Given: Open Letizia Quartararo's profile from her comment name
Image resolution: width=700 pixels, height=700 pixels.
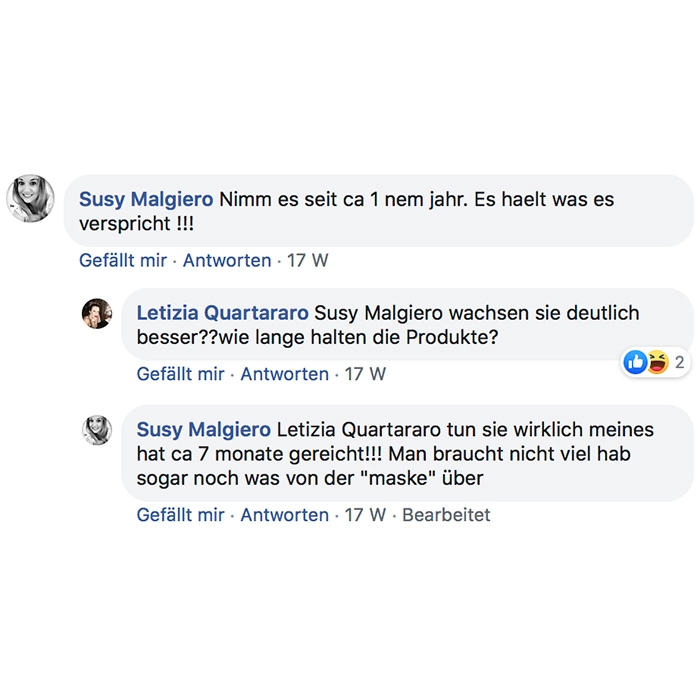Looking at the screenshot, I should click(222, 313).
